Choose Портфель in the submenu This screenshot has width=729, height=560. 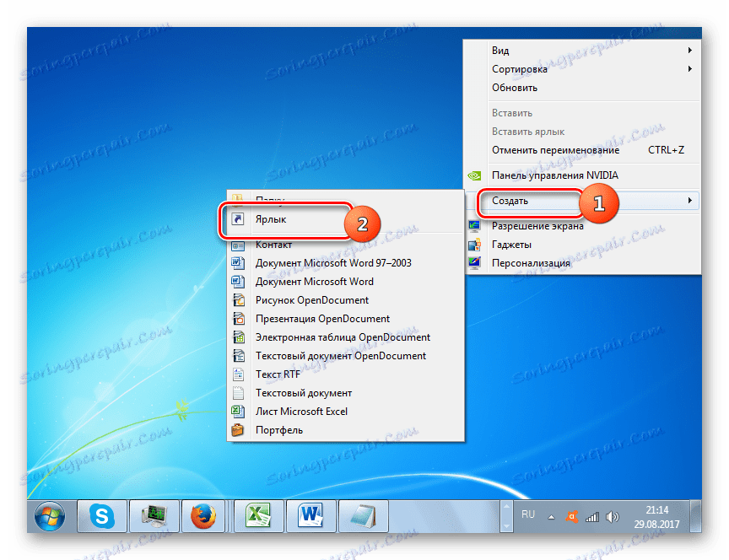pyautogui.click(x=345, y=430)
